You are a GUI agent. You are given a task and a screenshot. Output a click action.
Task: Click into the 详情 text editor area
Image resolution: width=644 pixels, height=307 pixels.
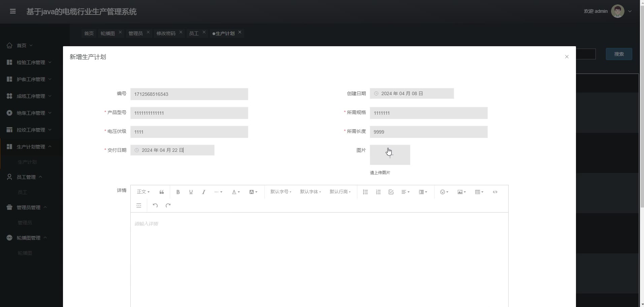point(319,260)
